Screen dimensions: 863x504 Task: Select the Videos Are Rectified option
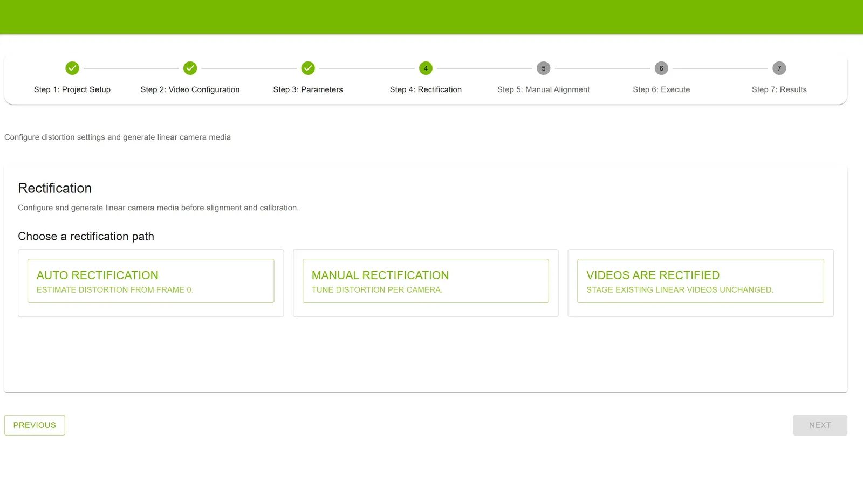click(x=700, y=281)
